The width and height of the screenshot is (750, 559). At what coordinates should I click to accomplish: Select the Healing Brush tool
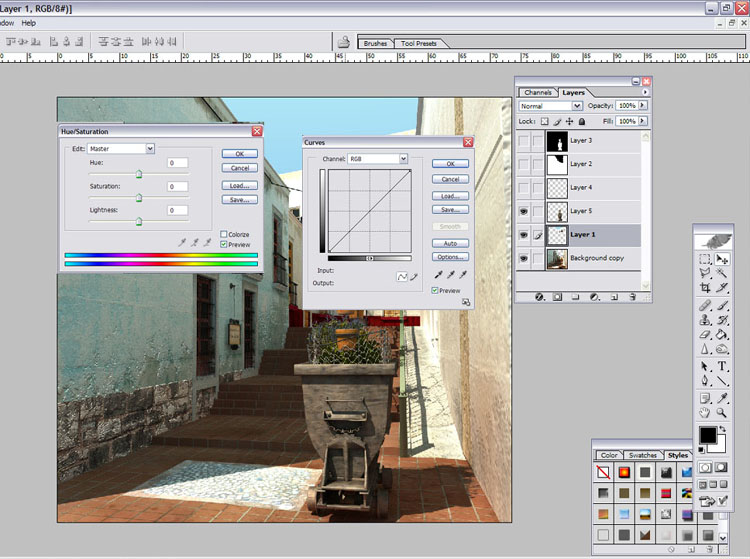[x=705, y=306]
